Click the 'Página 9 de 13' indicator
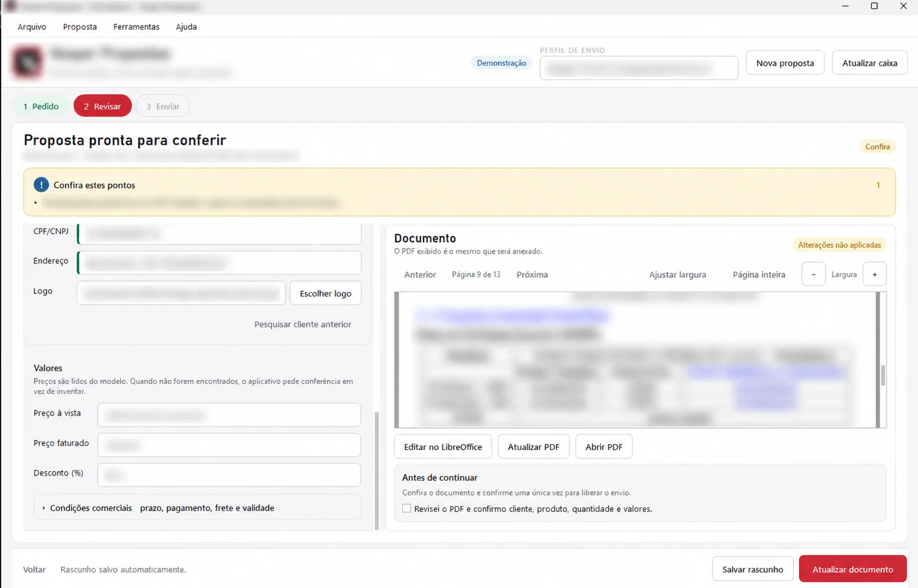 click(476, 274)
